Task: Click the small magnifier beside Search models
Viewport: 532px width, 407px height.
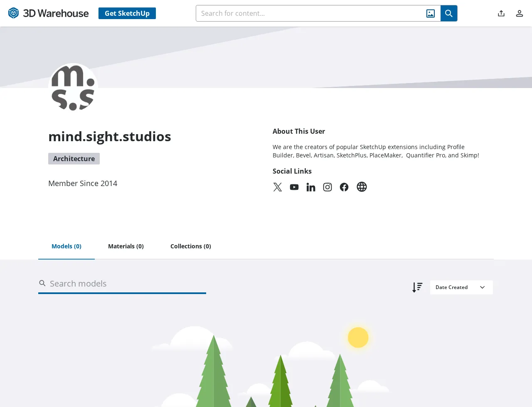Action: 42,283
